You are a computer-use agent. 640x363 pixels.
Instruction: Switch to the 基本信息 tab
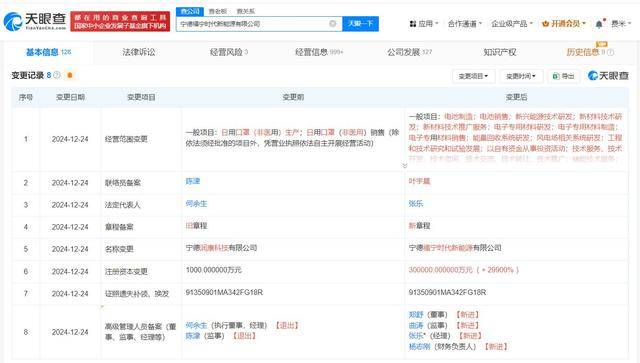[48, 52]
